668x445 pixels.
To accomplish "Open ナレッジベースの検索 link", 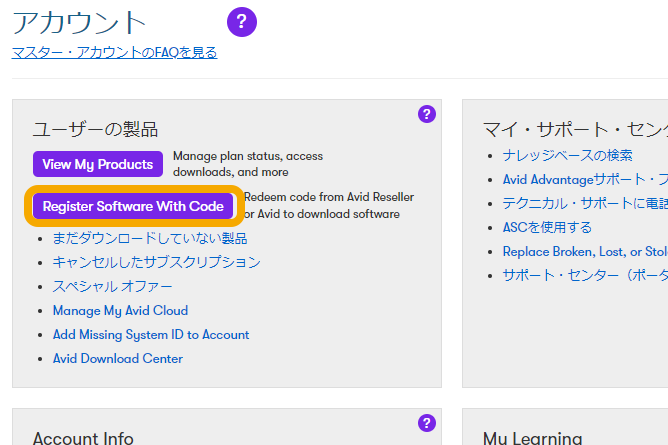I will [567, 155].
